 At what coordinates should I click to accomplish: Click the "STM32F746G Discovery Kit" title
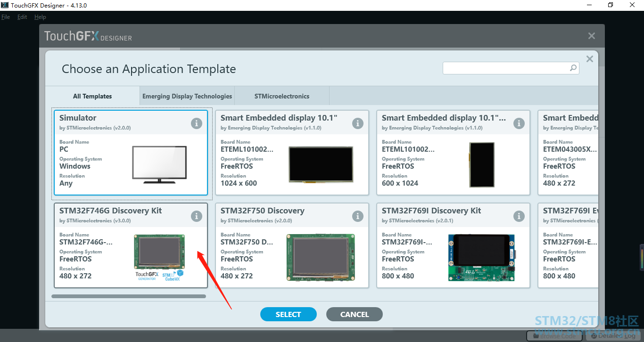[110, 211]
